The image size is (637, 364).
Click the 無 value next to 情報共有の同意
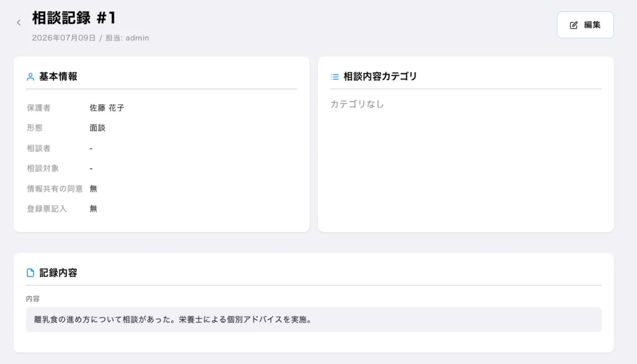93,188
